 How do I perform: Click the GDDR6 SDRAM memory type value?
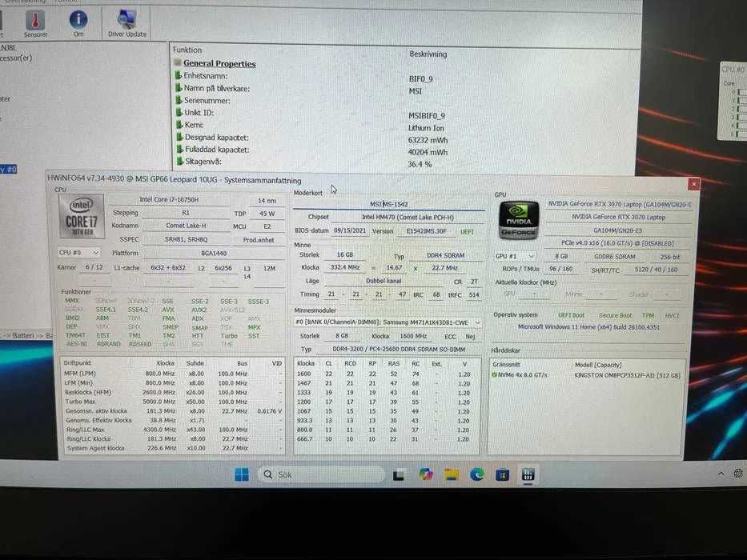[615, 257]
